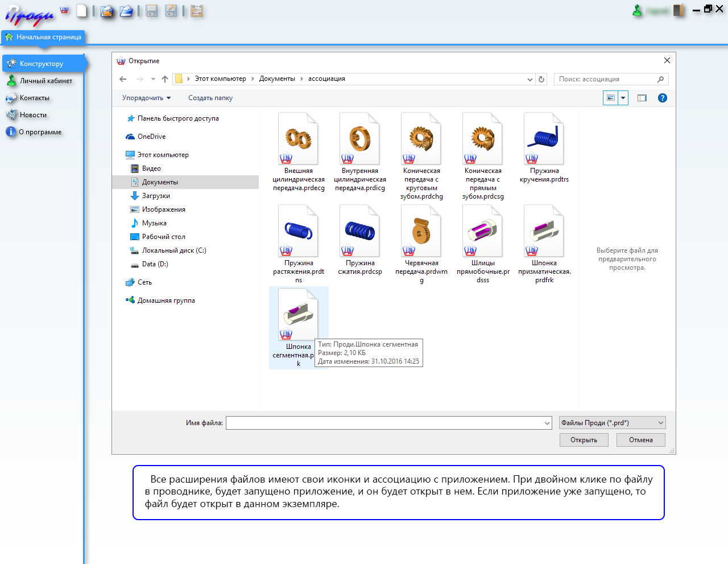Click the calculator abacus toolbar icon

click(197, 11)
